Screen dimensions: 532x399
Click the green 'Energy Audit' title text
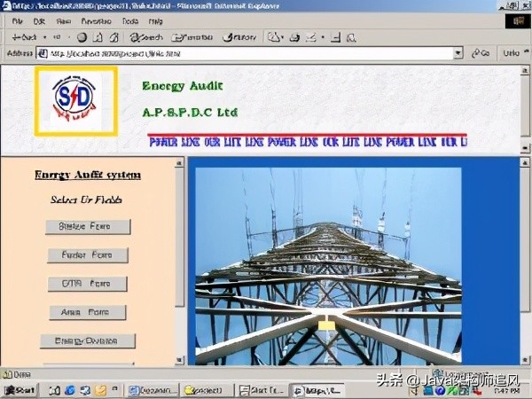pyautogui.click(x=183, y=86)
